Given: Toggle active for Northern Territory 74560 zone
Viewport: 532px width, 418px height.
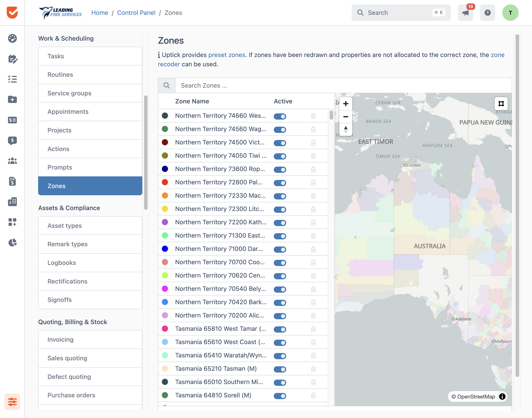Looking at the screenshot, I should click(x=280, y=130).
